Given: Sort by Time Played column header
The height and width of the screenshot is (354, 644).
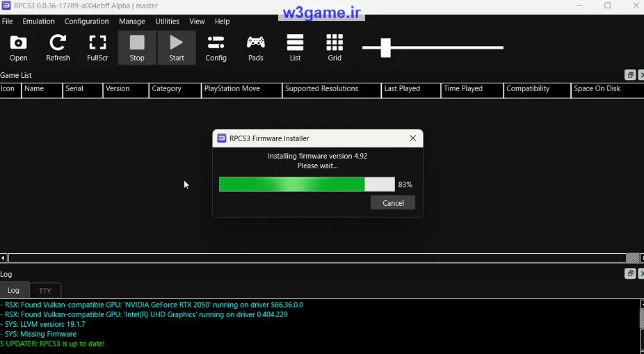Looking at the screenshot, I should point(472,90).
